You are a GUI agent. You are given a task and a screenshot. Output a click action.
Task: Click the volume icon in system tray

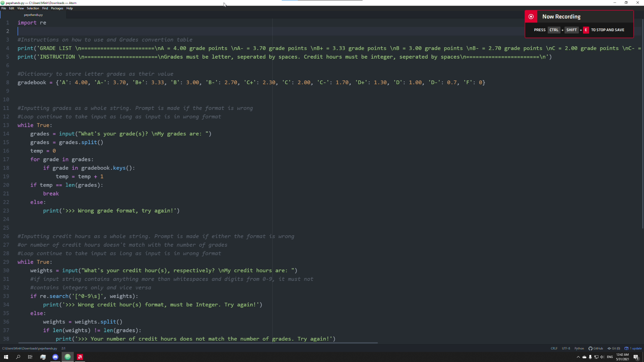[x=602, y=357]
